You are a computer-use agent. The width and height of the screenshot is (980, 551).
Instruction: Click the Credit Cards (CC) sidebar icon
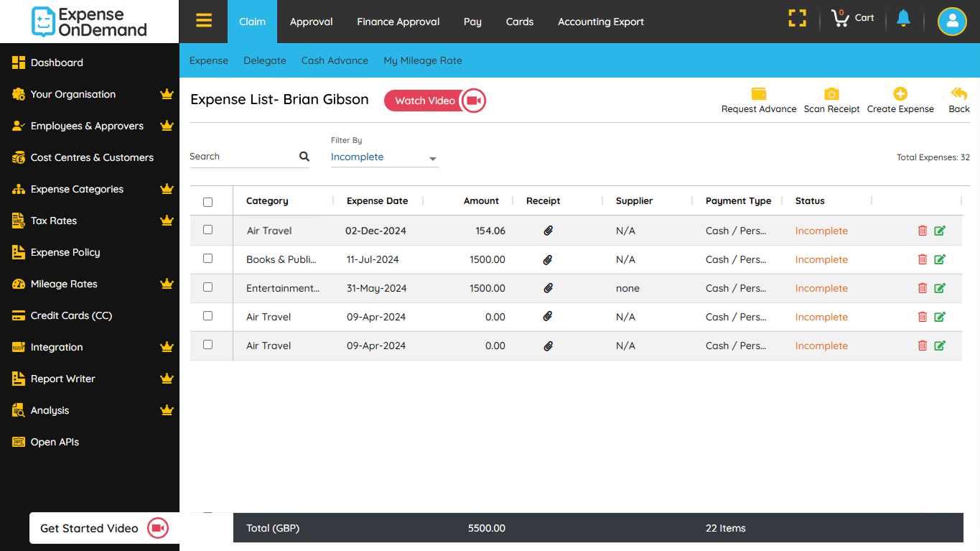pos(19,315)
